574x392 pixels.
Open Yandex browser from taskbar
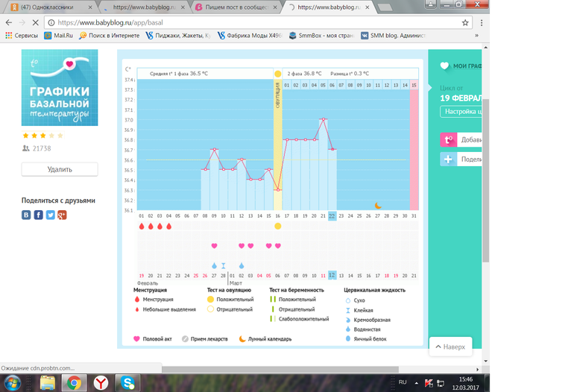(x=100, y=382)
